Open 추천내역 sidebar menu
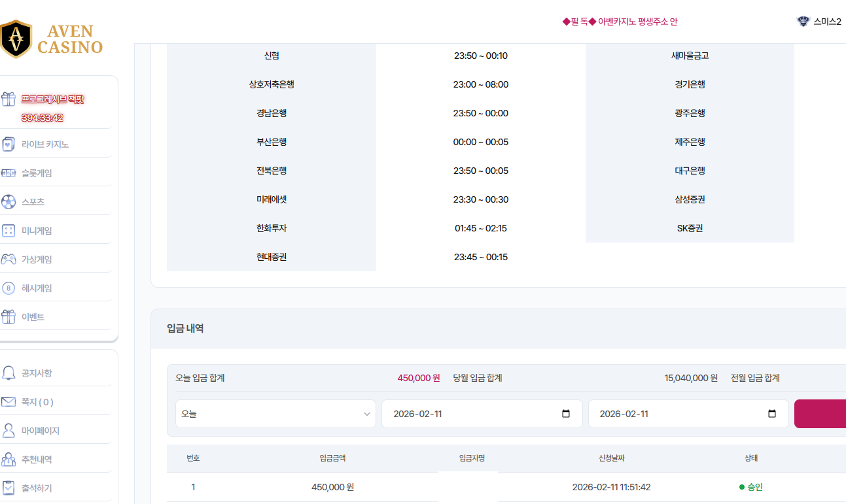 tap(37, 460)
